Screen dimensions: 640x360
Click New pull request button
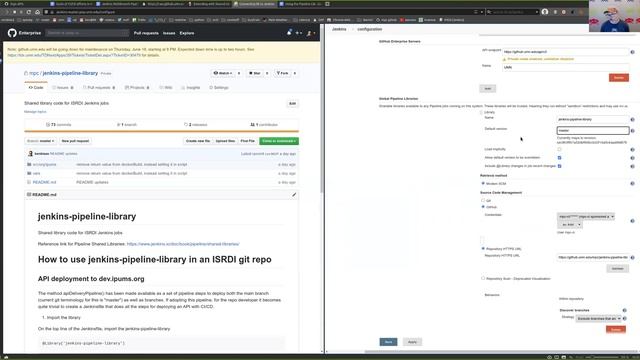click(x=75, y=141)
